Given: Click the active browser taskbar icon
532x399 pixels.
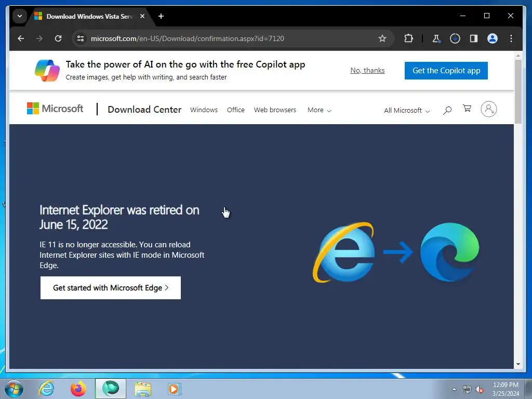Looking at the screenshot, I should (111, 389).
